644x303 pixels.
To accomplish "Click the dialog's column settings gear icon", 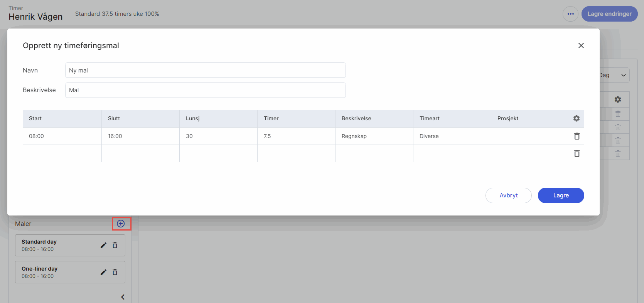I will pyautogui.click(x=577, y=118).
